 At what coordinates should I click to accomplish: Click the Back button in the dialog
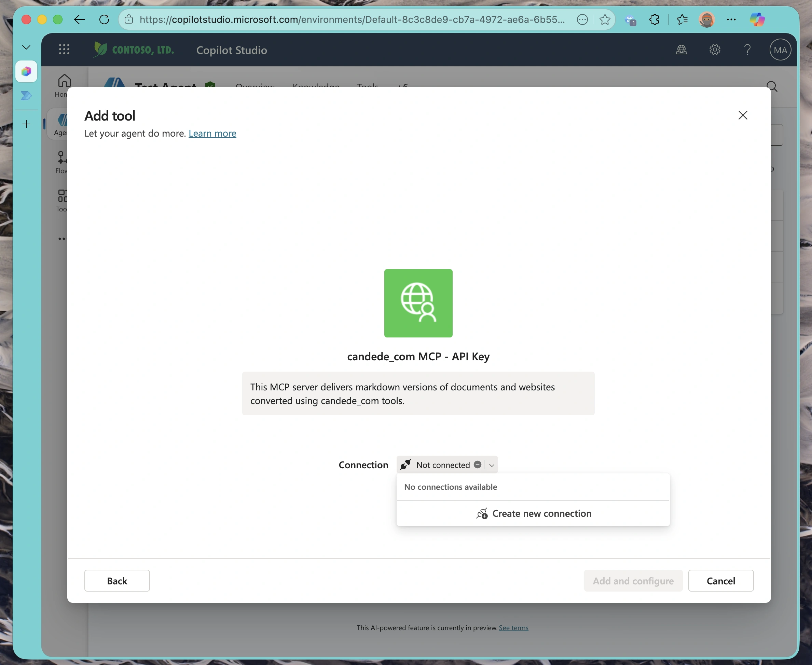117,580
